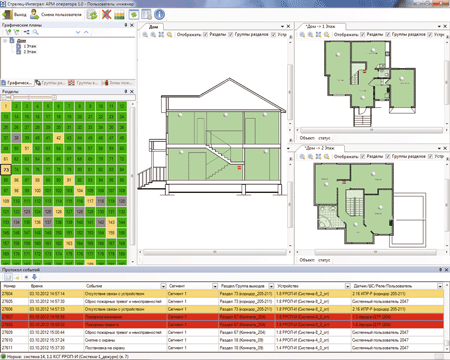The height and width of the screenshot is (360, 450).
Task: Collapse the Дом tree node
Action: click(5, 41)
